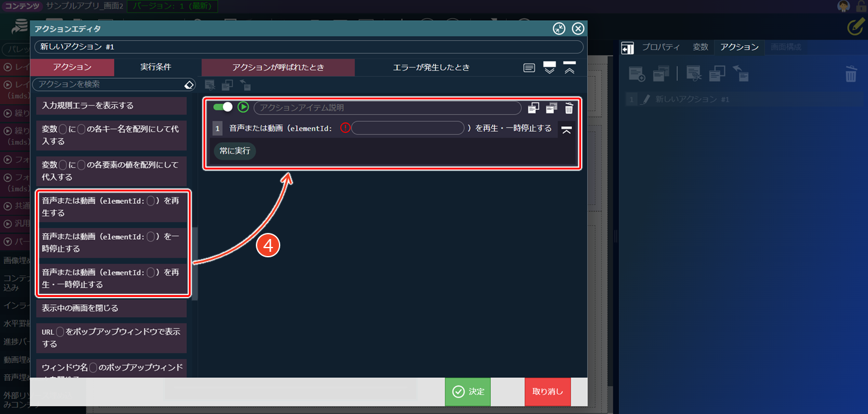The width and height of the screenshot is (868, 414).
Task: Click the green 決定 button
Action: 468,391
